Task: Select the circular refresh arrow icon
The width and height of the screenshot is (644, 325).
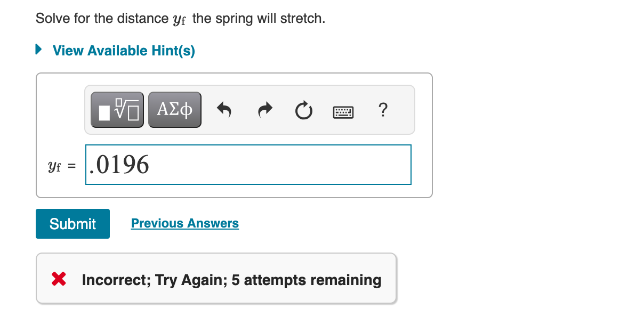Action: point(303,109)
